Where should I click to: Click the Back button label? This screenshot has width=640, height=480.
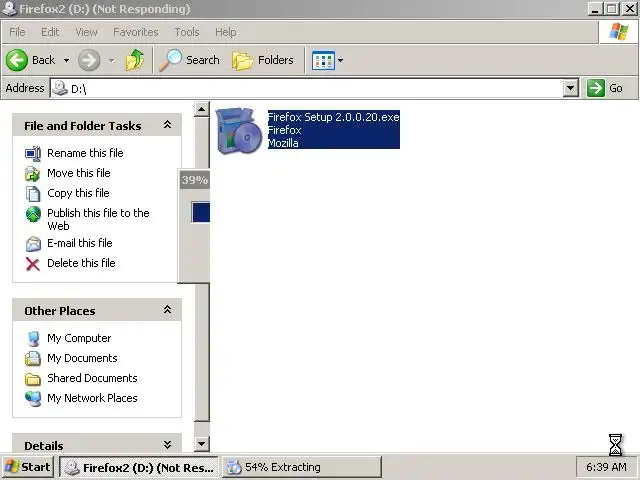pyautogui.click(x=44, y=60)
